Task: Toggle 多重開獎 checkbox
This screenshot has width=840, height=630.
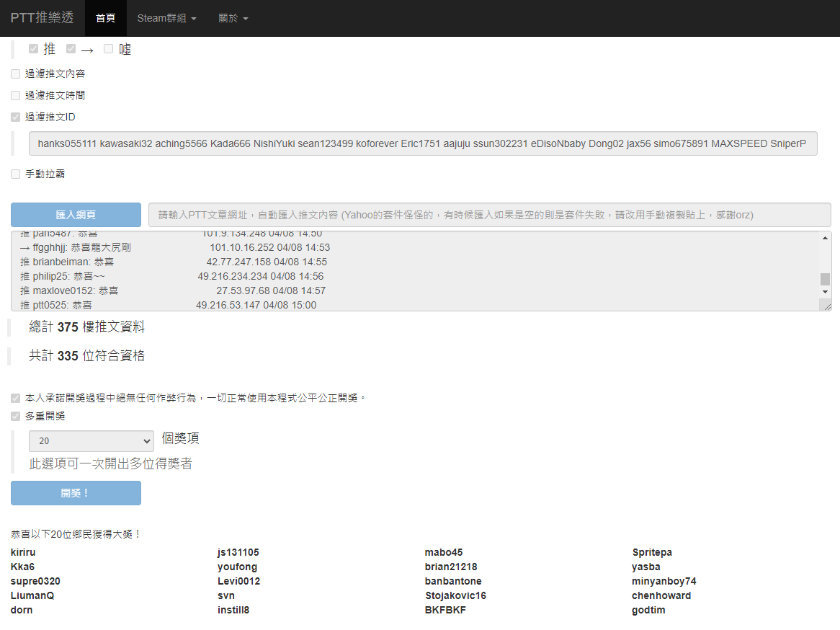Action: [x=16, y=416]
